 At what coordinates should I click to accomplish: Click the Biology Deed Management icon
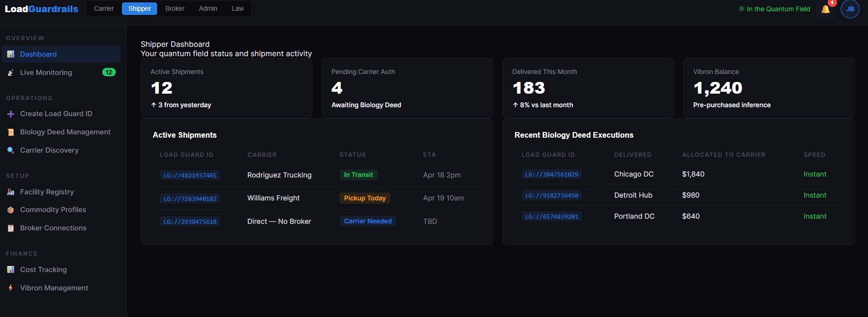[10, 132]
